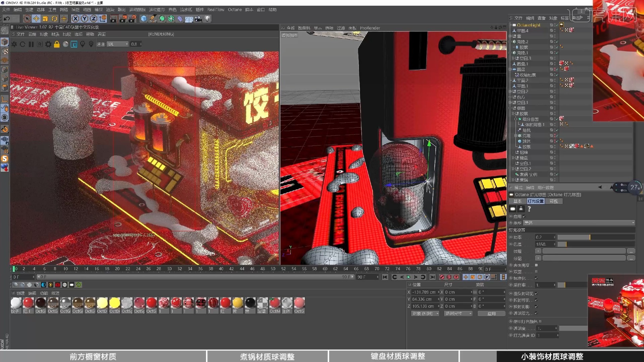Image resolution: width=644 pixels, height=362 pixels.
Task: Activate the Scale tool
Action: (45, 19)
